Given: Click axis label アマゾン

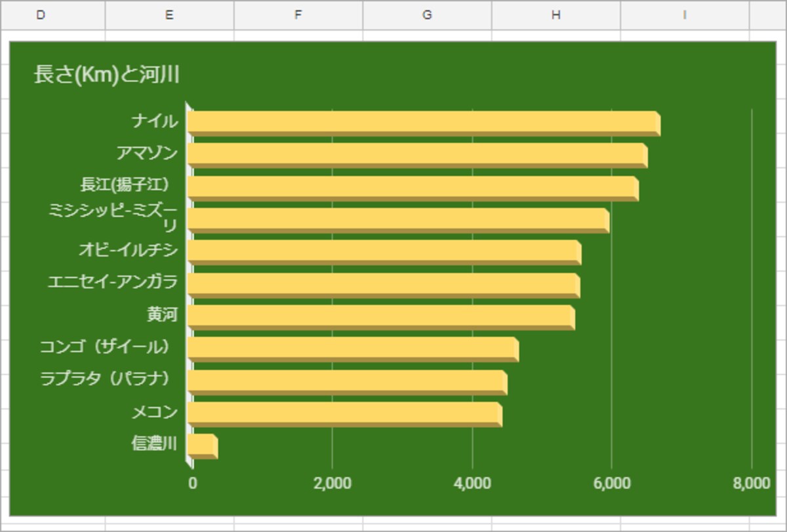Looking at the screenshot, I should [147, 153].
